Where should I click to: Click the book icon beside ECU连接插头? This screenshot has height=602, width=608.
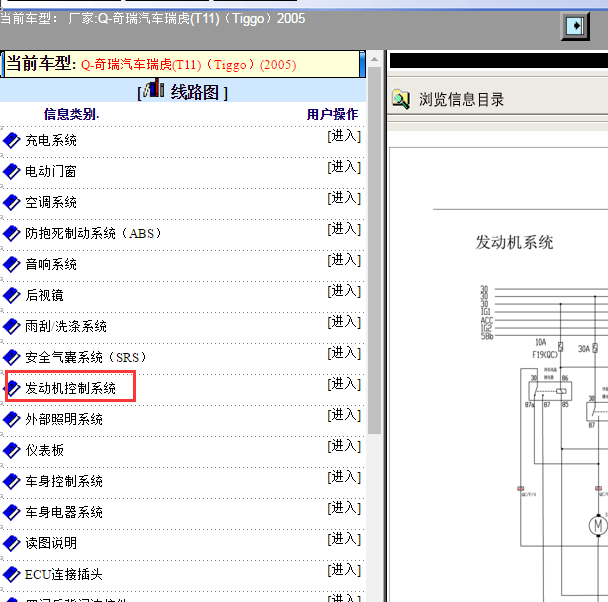click(12, 574)
